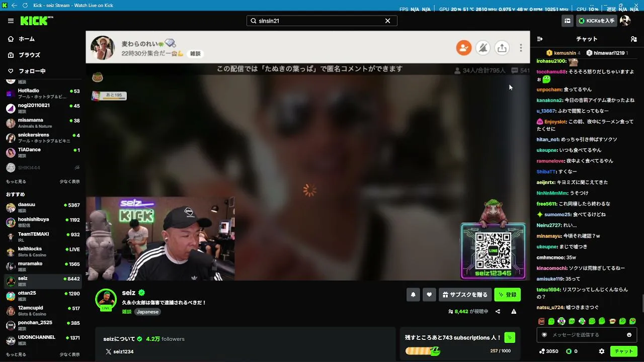This screenshot has width=644, height=362.
Task: Open keithlocks live channel
Action: (43, 251)
